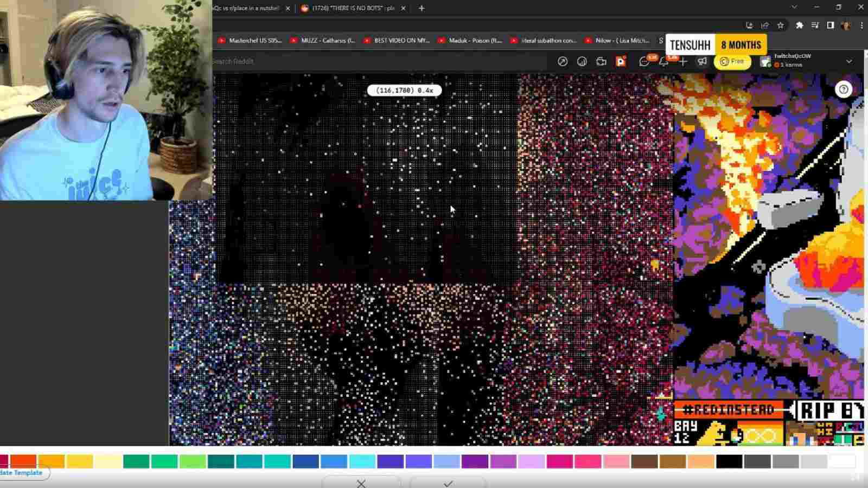Viewport: 868px width, 488px height.
Task: Select the pale lavender-pink swatch
Action: coord(531,461)
